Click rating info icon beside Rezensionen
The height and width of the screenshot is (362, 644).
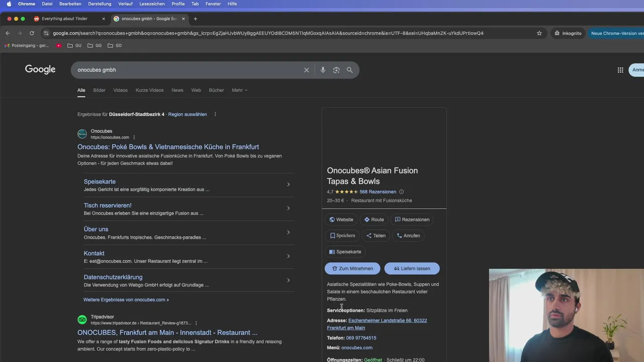click(401, 192)
